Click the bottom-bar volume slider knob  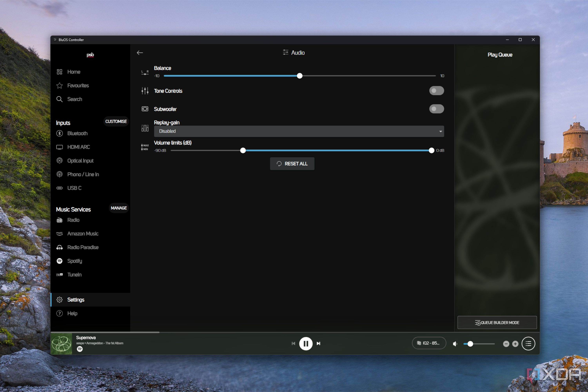(x=470, y=344)
